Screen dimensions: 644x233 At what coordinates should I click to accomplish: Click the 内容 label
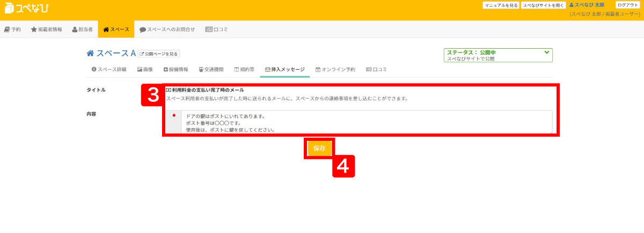[x=91, y=114]
